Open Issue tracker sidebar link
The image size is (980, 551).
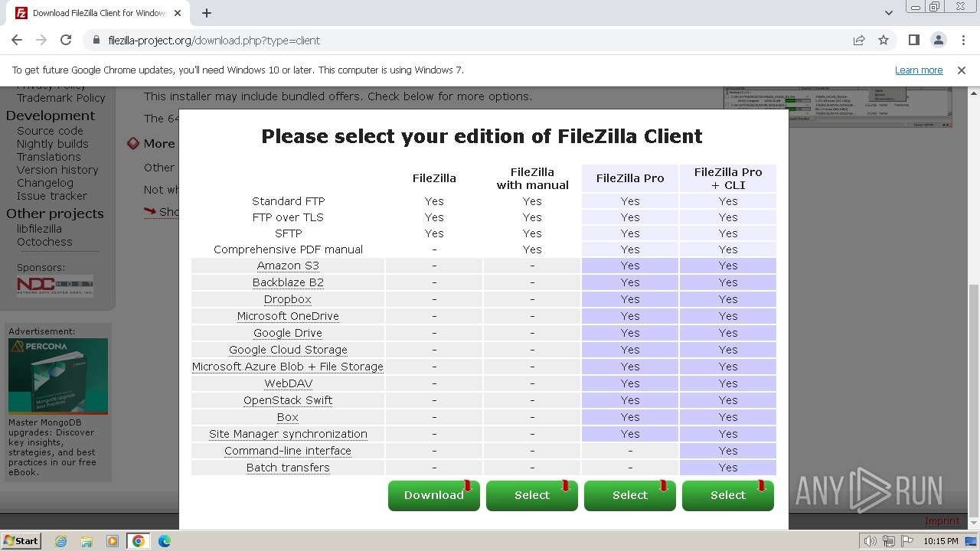tap(52, 196)
